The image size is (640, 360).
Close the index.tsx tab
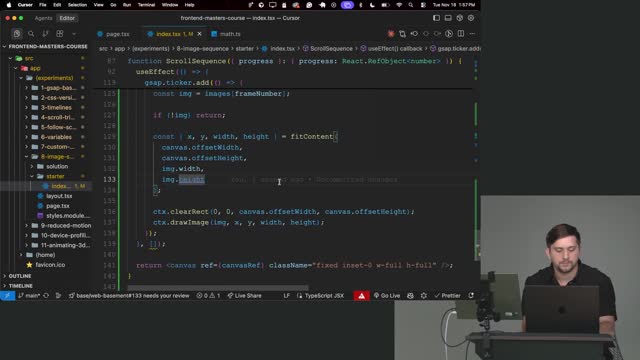pyautogui.click(x=199, y=34)
